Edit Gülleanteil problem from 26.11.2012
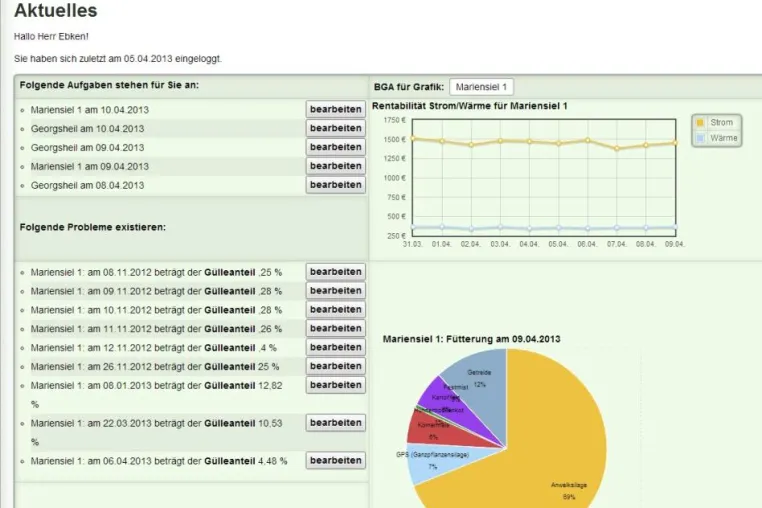This screenshot has width=762, height=508. click(x=336, y=366)
